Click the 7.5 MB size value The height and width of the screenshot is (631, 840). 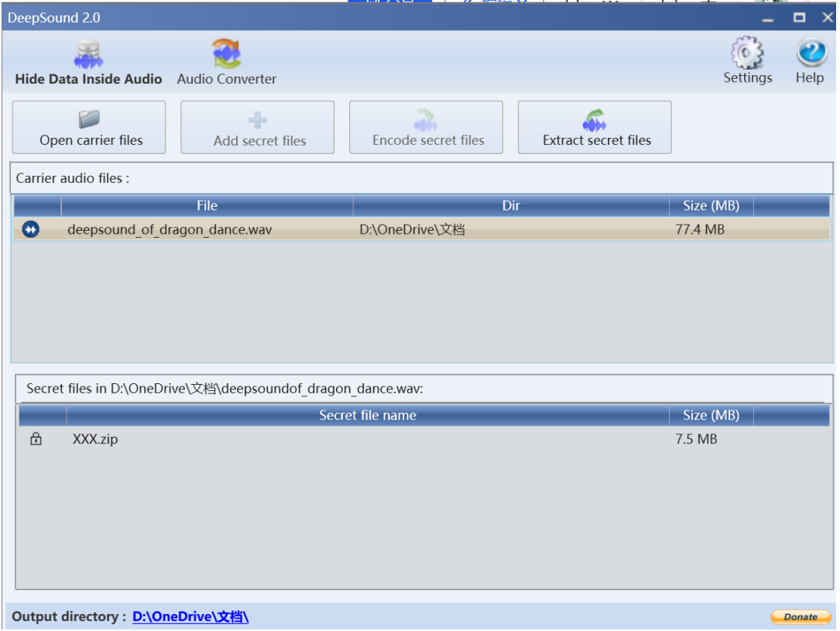[x=696, y=439]
